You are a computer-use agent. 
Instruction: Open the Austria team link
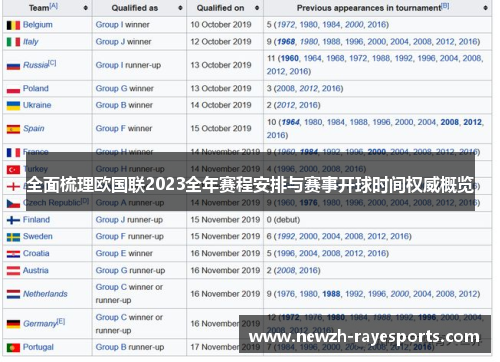pyautogui.click(x=36, y=270)
